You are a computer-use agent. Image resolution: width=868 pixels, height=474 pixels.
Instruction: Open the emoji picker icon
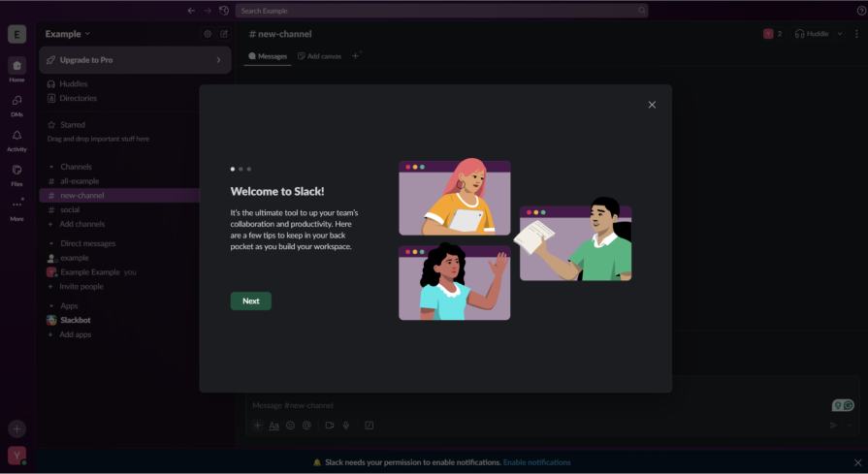pos(290,426)
